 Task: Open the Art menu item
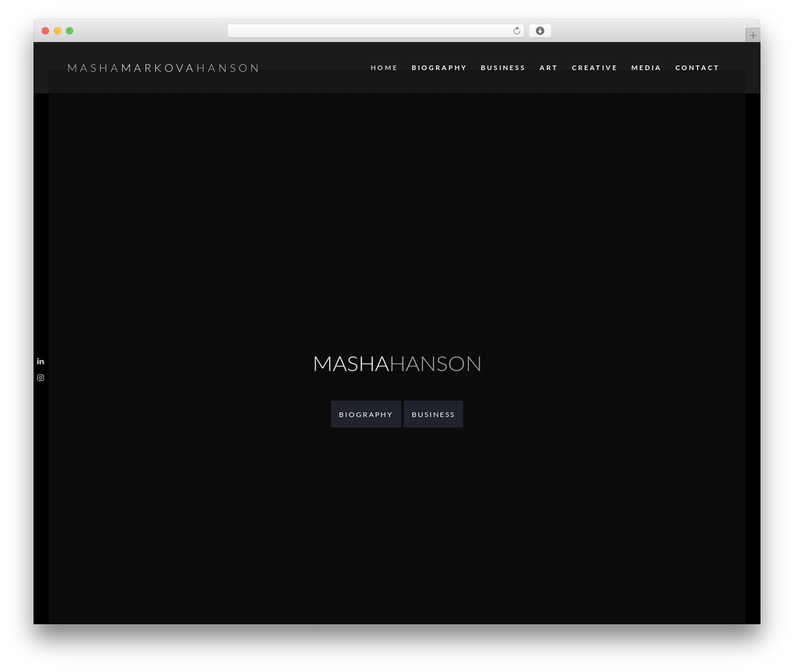click(548, 68)
